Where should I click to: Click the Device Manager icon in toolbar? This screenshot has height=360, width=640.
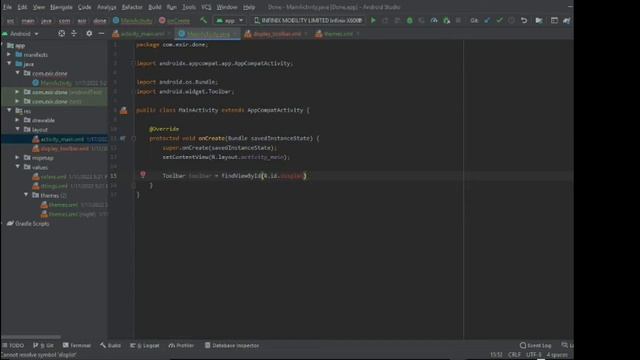pos(539,20)
